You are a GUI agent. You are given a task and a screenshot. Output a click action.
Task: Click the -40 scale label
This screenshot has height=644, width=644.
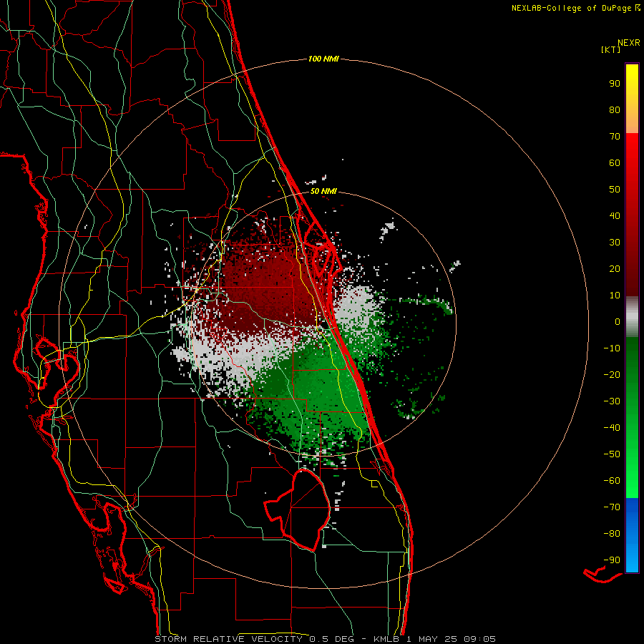612,428
